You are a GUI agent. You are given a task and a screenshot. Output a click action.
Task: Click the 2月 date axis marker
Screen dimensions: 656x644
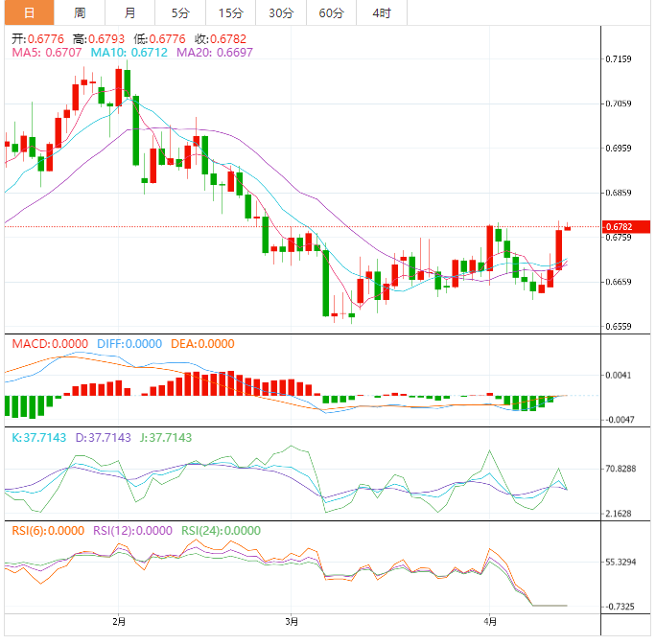tap(119, 622)
